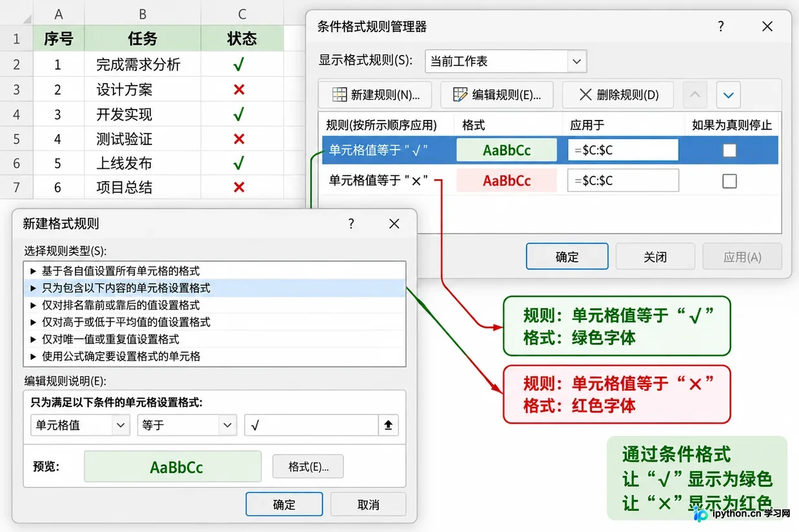Click 关闭 in the rule manager dialog
This screenshot has width=799, height=532.
(x=655, y=257)
